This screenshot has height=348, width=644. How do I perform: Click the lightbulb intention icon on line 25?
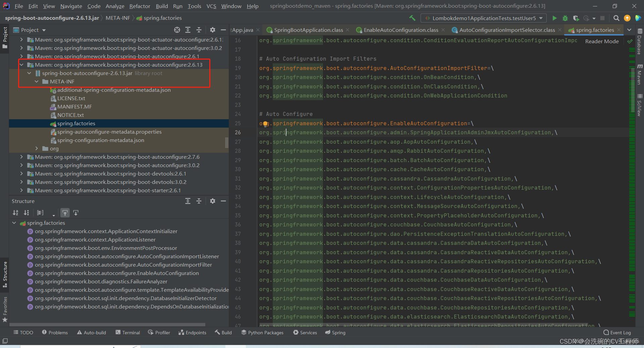(x=265, y=124)
